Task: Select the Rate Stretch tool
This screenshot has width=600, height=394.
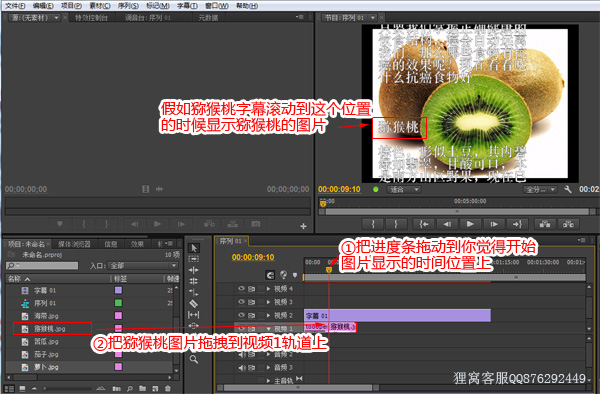Action: (194, 293)
